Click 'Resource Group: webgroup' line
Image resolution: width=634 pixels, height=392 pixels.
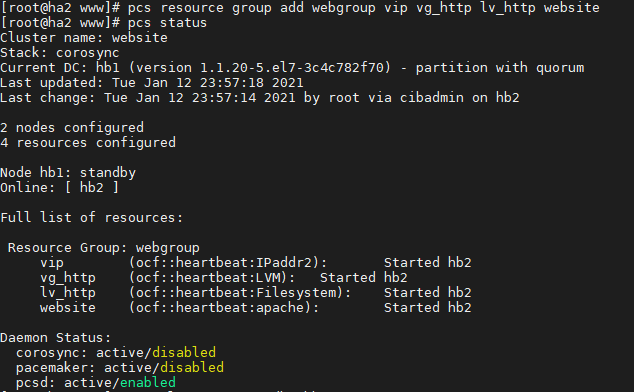(x=104, y=248)
